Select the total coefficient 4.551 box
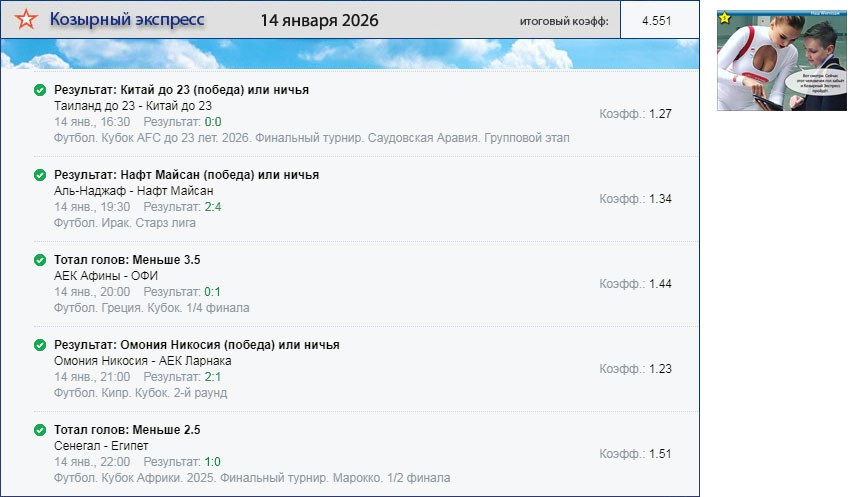864x497 pixels. (x=657, y=20)
